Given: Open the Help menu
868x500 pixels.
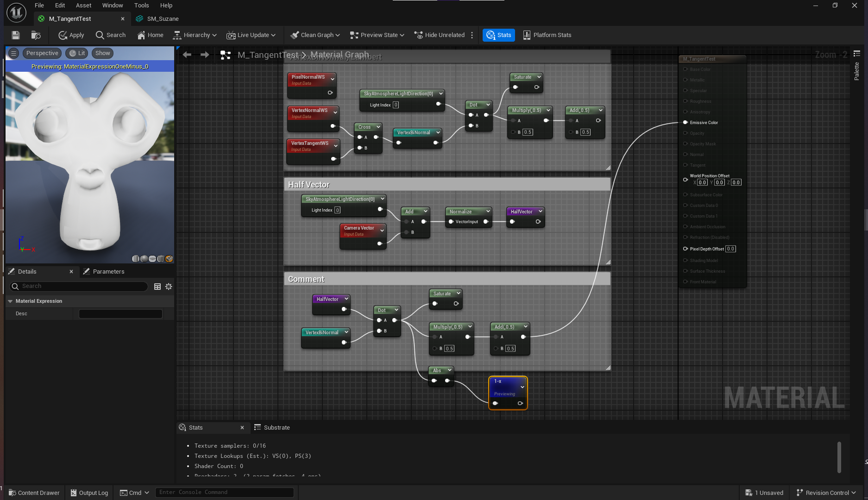Looking at the screenshot, I should click(x=166, y=6).
